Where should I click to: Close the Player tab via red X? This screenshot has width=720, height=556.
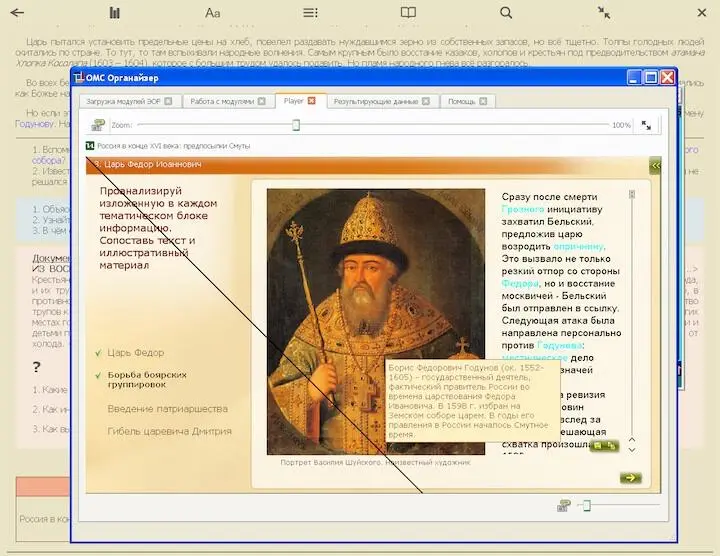coord(312,101)
